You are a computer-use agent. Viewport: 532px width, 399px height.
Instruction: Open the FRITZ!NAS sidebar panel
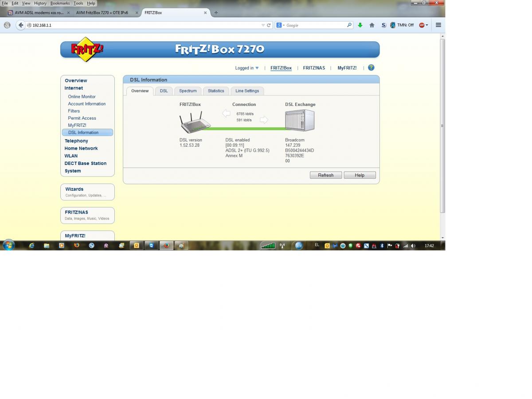[87, 215]
